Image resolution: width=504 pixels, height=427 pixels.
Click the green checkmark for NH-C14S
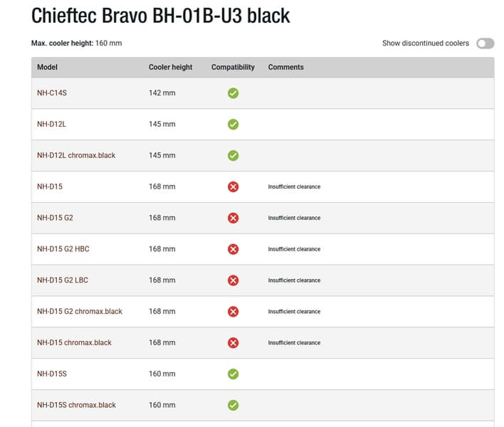click(x=233, y=93)
